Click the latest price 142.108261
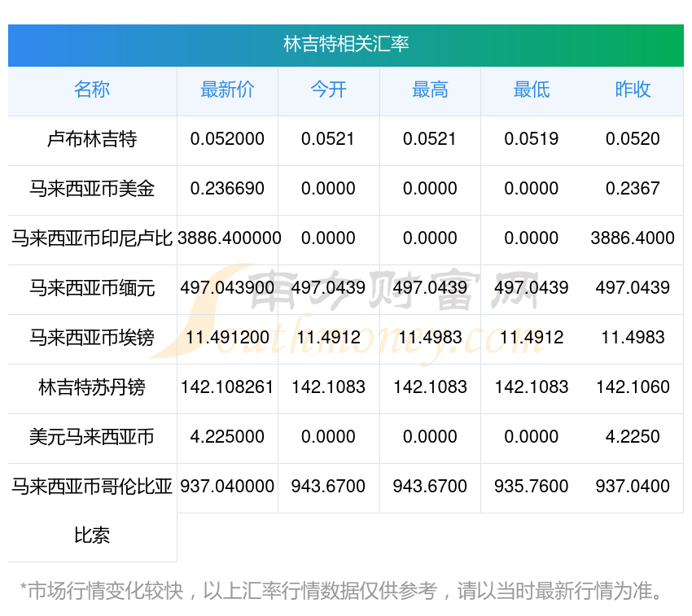This screenshot has width=692, height=616. tap(227, 387)
